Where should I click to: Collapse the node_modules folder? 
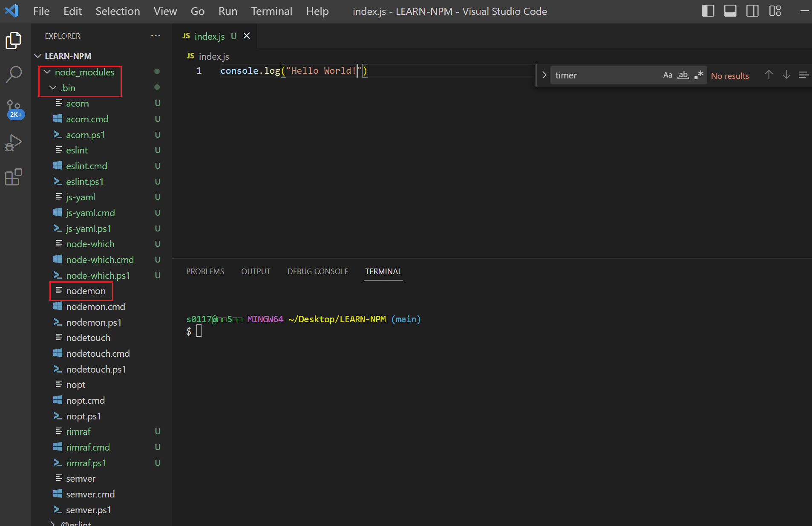(x=101, y=72)
